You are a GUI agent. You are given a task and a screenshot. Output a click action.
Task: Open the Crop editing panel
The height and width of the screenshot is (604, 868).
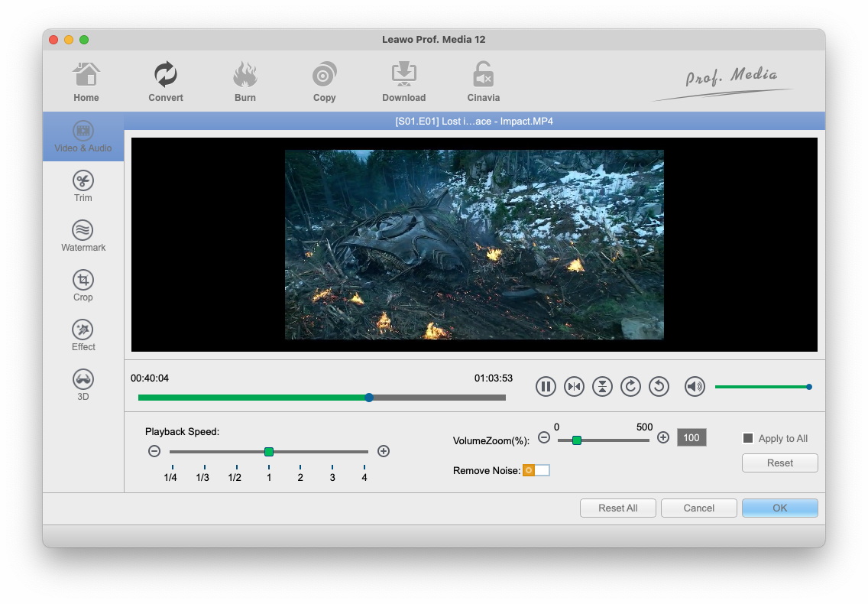point(83,286)
